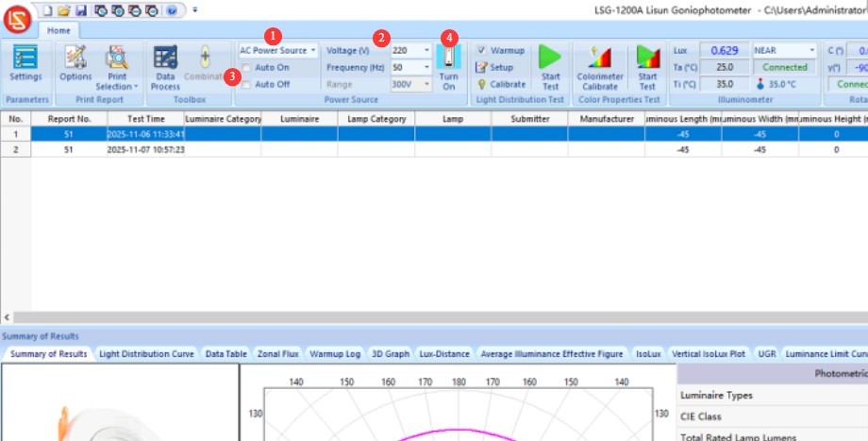868x441 pixels.
Task: Open the UGR tab
Action: point(767,353)
